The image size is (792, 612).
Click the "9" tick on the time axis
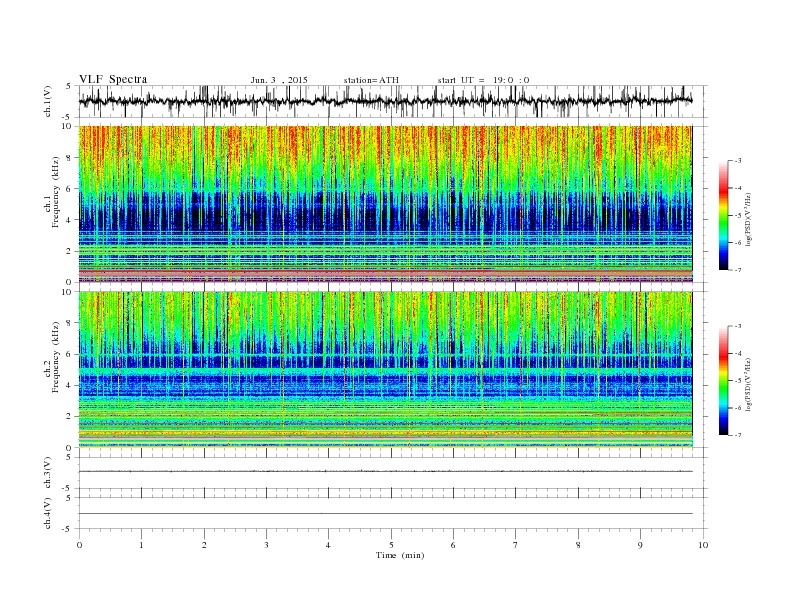pyautogui.click(x=640, y=545)
